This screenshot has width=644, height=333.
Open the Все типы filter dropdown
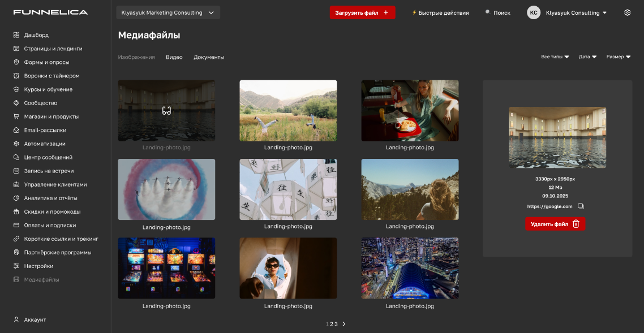(x=555, y=57)
